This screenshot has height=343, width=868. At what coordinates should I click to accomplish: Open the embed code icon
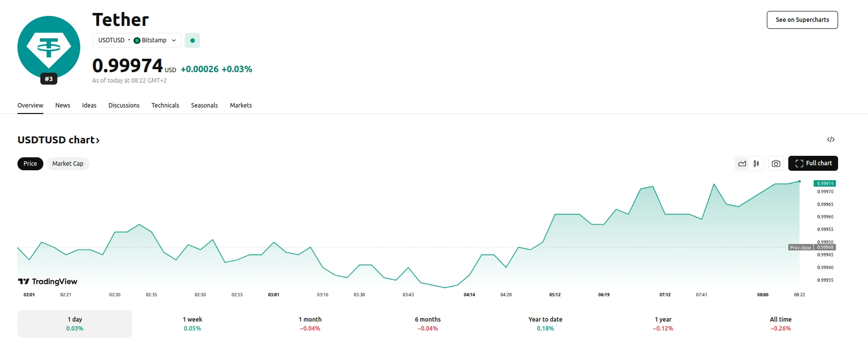pos(831,139)
